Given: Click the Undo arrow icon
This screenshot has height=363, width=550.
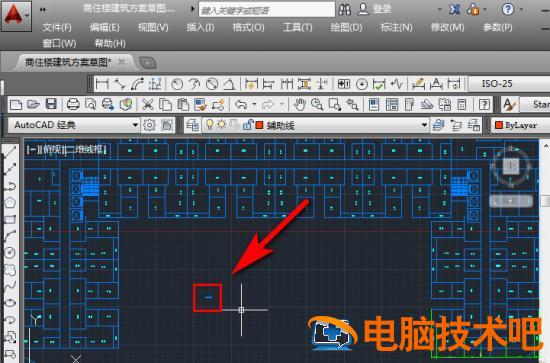Looking at the screenshot, I should pyautogui.click(x=241, y=104).
